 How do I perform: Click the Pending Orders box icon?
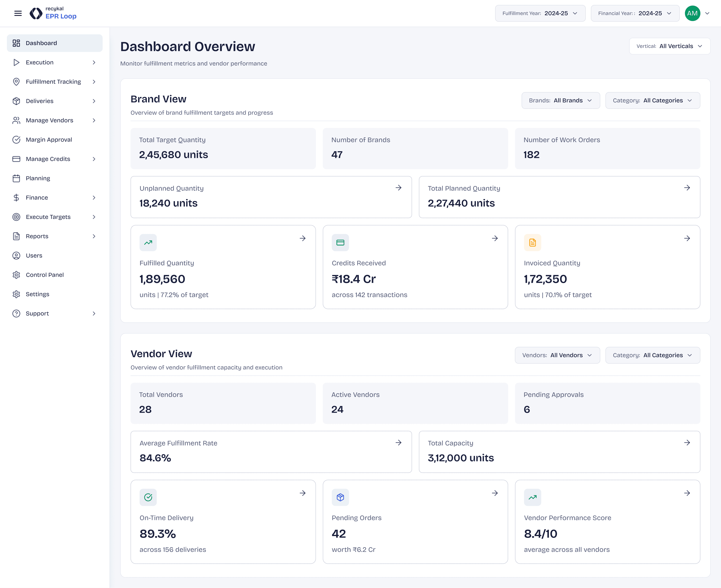(340, 497)
